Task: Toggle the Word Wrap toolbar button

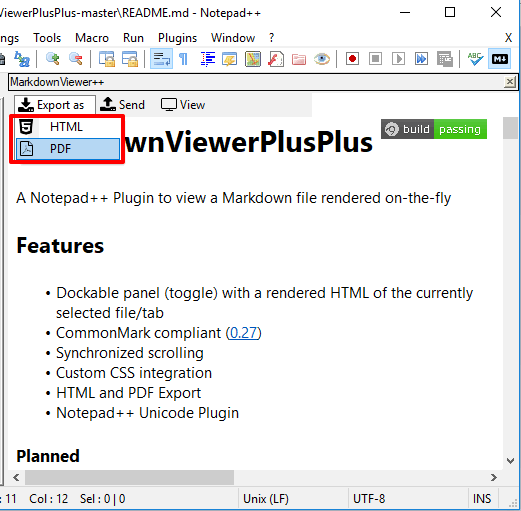Action: click(161, 59)
